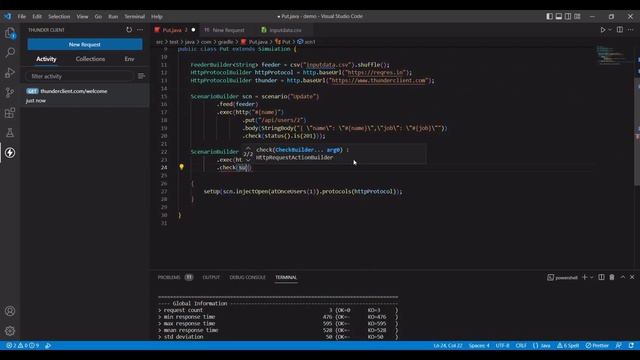640x360 pixels.
Task: Click the New Request button
Action: click(x=85, y=44)
